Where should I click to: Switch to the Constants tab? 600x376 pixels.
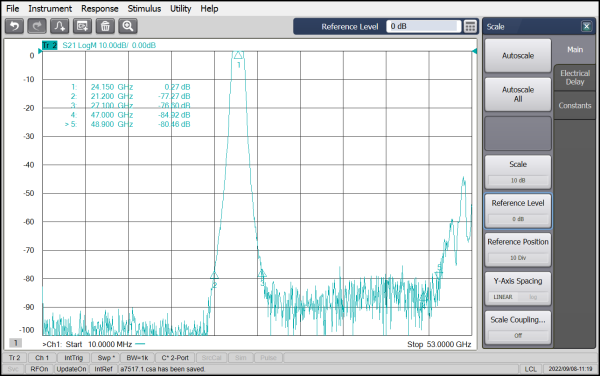[575, 106]
